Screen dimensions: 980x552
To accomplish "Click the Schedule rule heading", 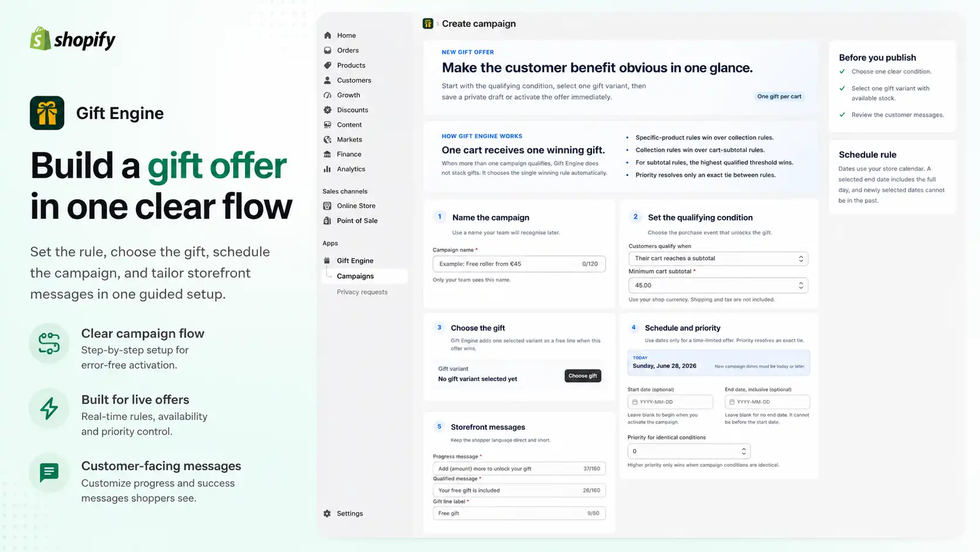I will pyautogui.click(x=867, y=155).
